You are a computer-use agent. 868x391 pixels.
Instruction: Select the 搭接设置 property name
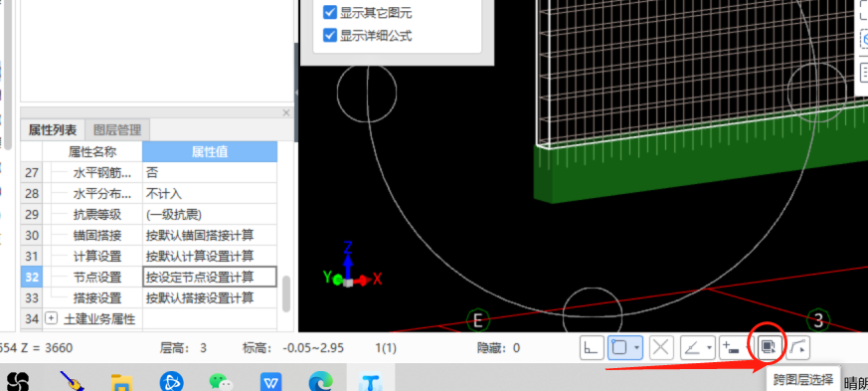click(x=96, y=297)
